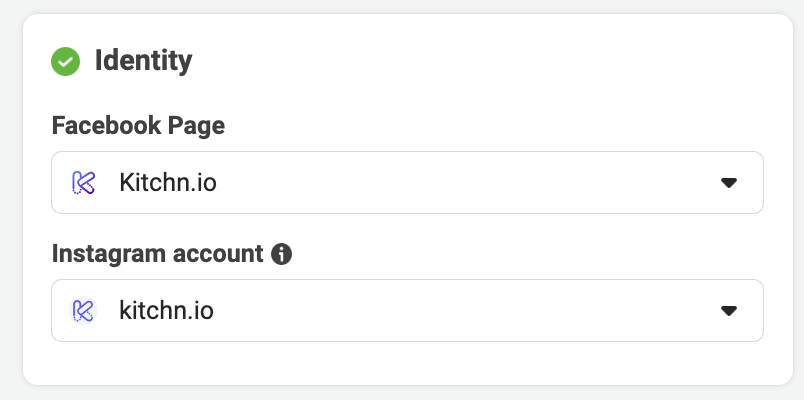The width and height of the screenshot is (804, 400).
Task: Click the Instagram account field label
Action: [x=157, y=253]
